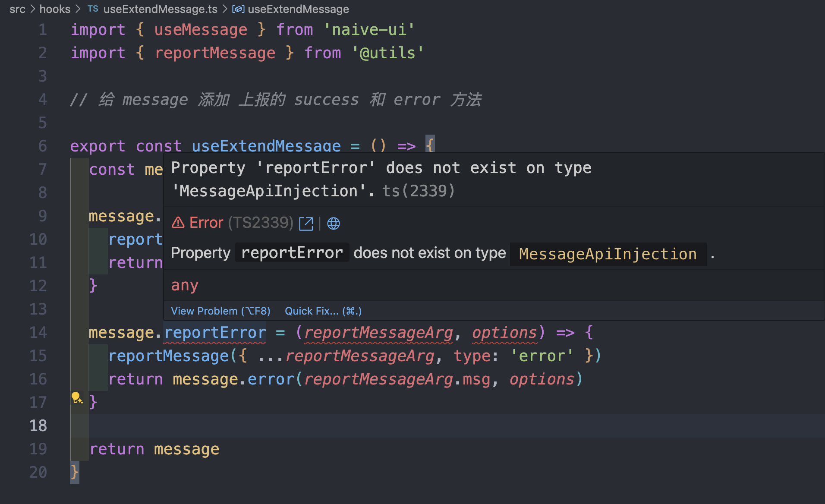Click line number 1 in the gutter
The width and height of the screenshot is (825, 504).
(42, 30)
